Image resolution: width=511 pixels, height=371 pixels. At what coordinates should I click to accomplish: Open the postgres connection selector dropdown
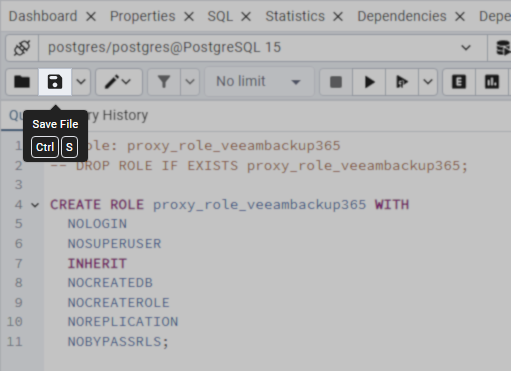[x=263, y=48]
